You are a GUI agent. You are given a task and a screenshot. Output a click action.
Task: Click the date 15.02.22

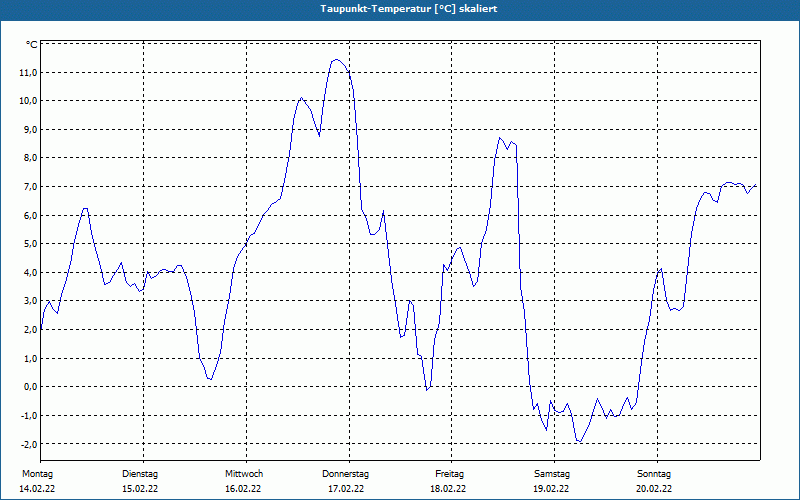coord(140,489)
